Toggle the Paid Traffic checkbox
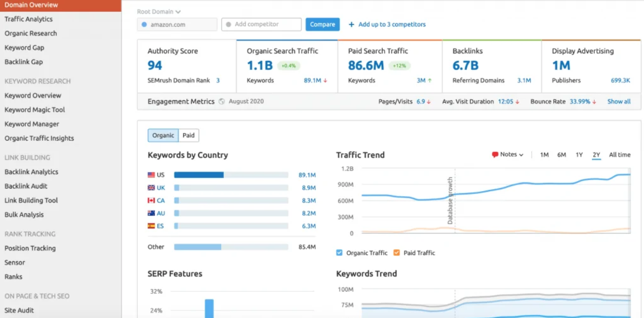This screenshot has height=318, width=644. pos(396,253)
